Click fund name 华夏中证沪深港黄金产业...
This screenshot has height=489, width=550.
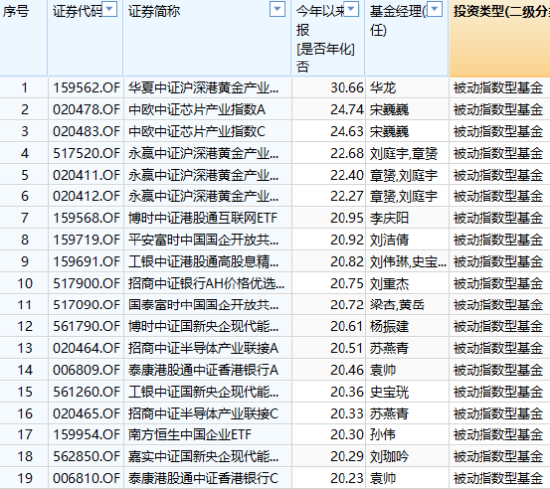tap(203, 88)
